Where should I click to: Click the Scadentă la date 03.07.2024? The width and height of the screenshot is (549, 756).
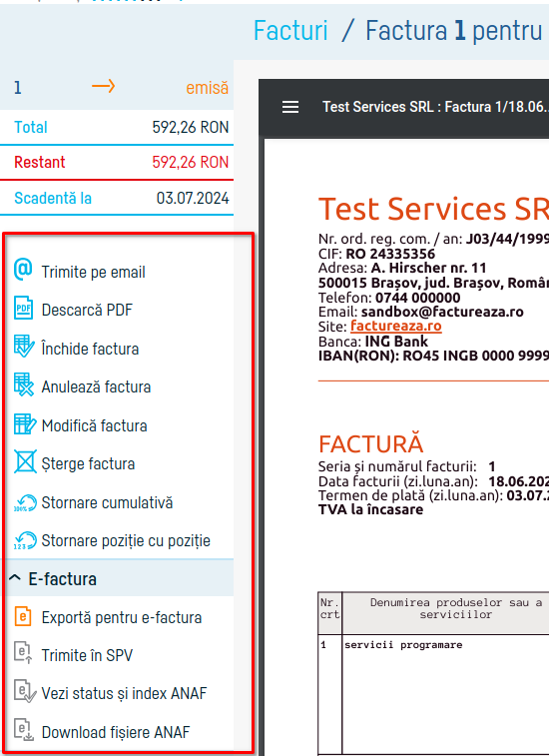(193, 198)
